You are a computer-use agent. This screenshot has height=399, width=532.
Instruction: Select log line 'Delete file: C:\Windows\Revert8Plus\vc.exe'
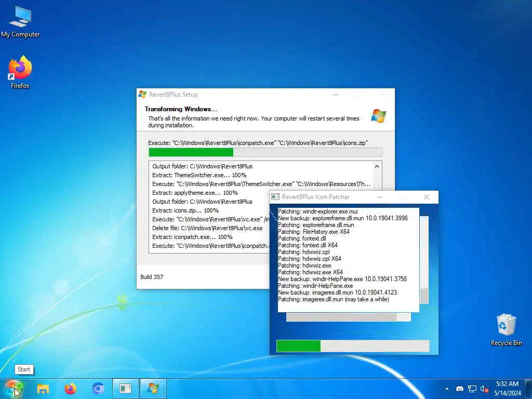pyautogui.click(x=207, y=228)
